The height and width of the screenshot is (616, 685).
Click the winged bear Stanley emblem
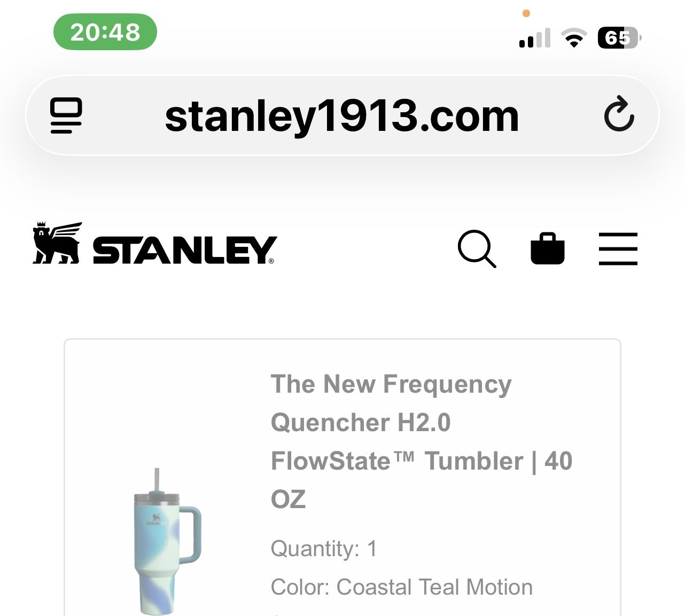pyautogui.click(x=57, y=243)
